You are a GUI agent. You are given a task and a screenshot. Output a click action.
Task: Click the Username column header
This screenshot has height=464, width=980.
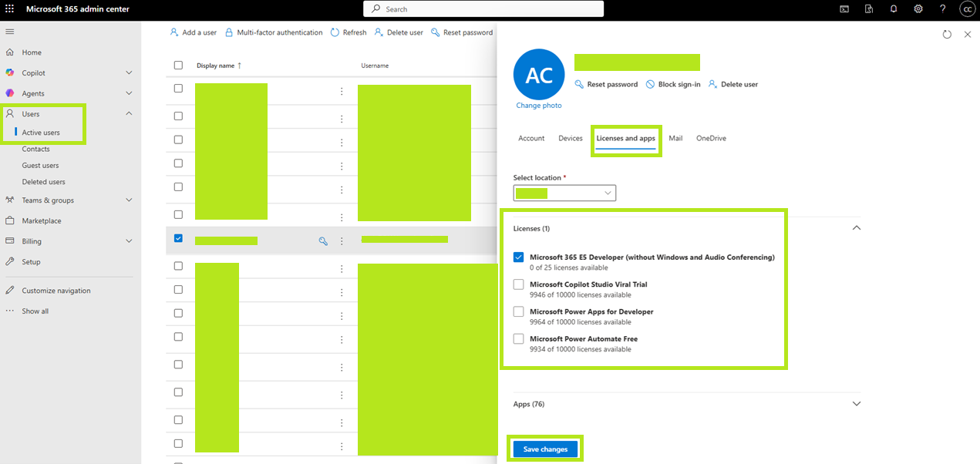375,66
